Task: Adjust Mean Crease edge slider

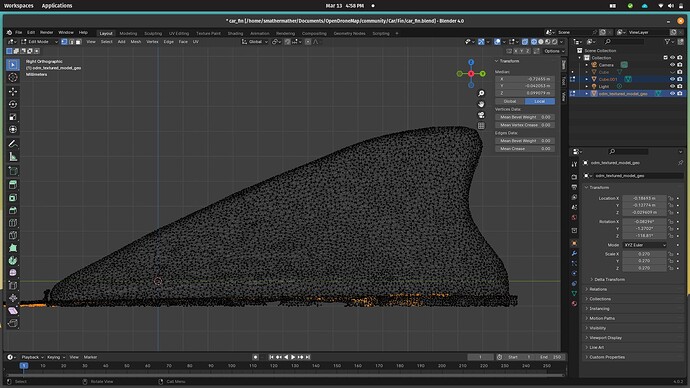Action: coord(525,149)
